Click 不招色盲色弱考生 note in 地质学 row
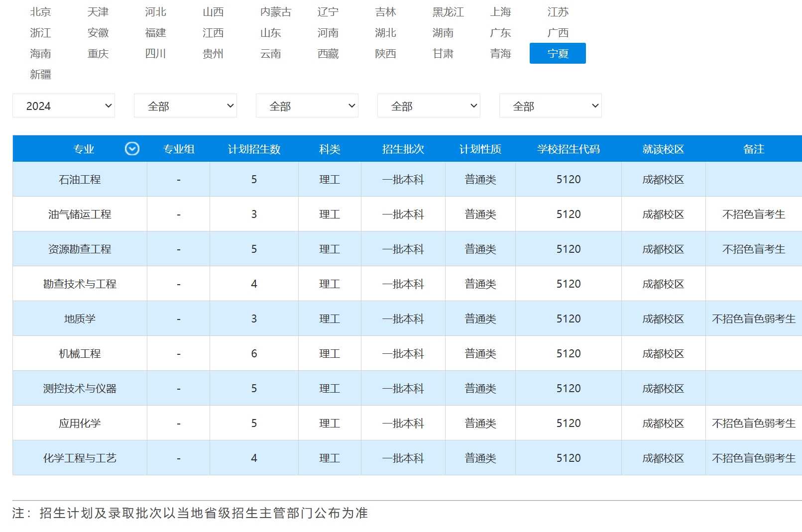Viewport: 802px width, 532px height. tap(754, 319)
